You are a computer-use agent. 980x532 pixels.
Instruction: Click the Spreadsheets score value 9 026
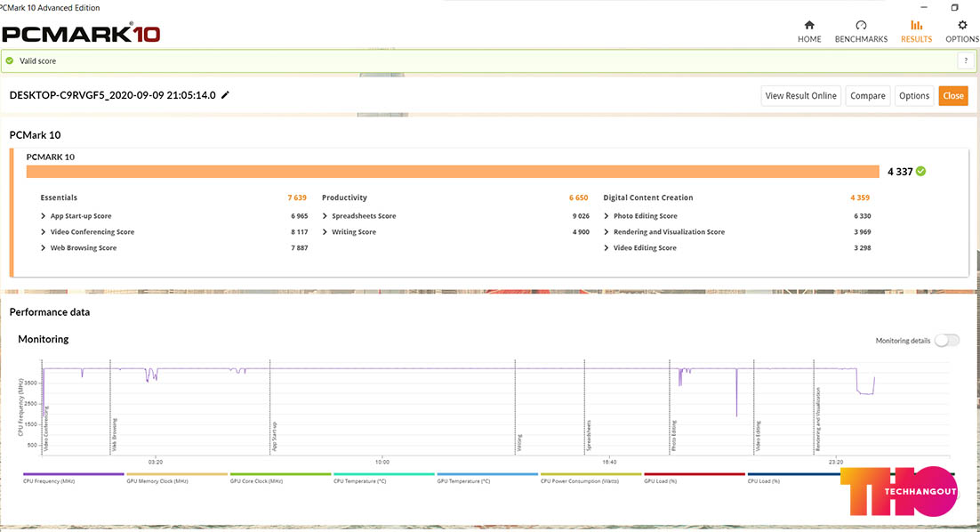(581, 215)
